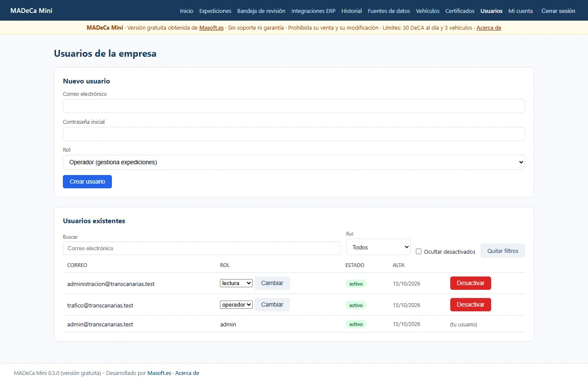
Task: Open role selector for trafico@transcanarias.test
Action: click(x=236, y=304)
